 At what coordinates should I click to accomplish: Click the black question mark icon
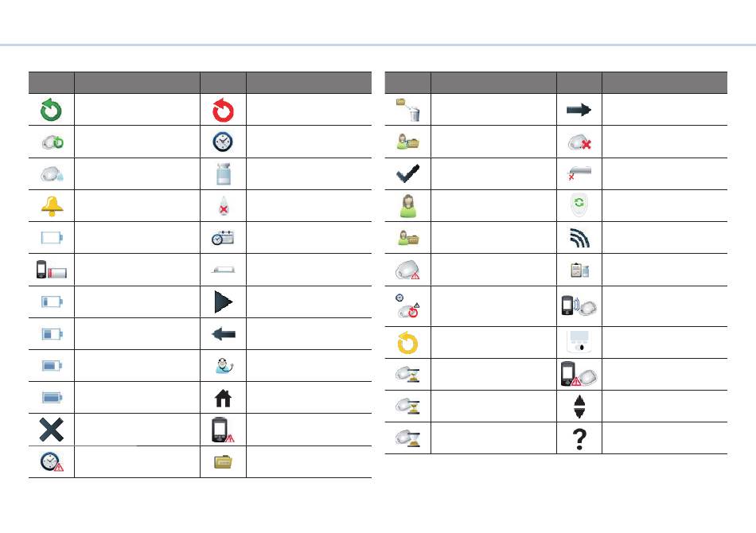tap(579, 438)
